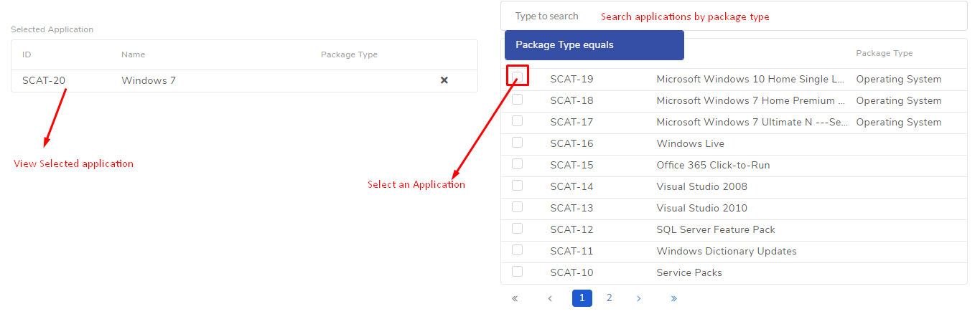Screen dimensions: 980x314
Task: Click the Visual Studio 2010 row name
Action: (x=701, y=208)
